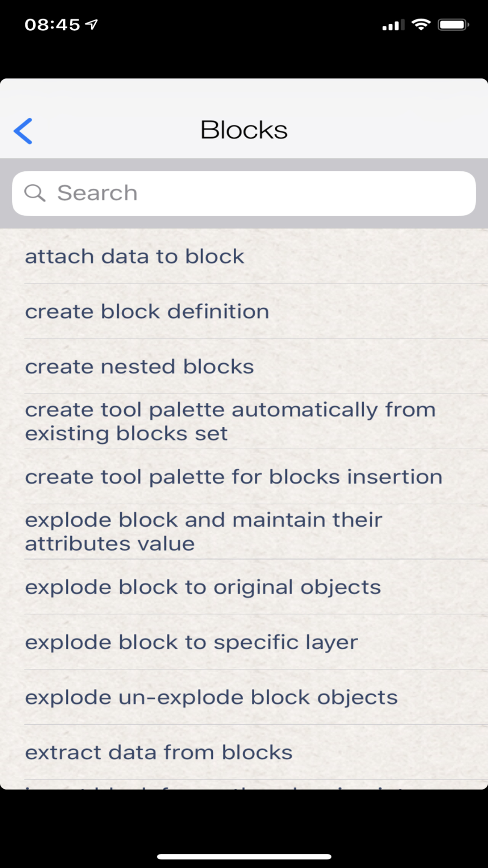Tap the location arrow beside the clock
The height and width of the screenshot is (868, 488).
[x=92, y=24]
